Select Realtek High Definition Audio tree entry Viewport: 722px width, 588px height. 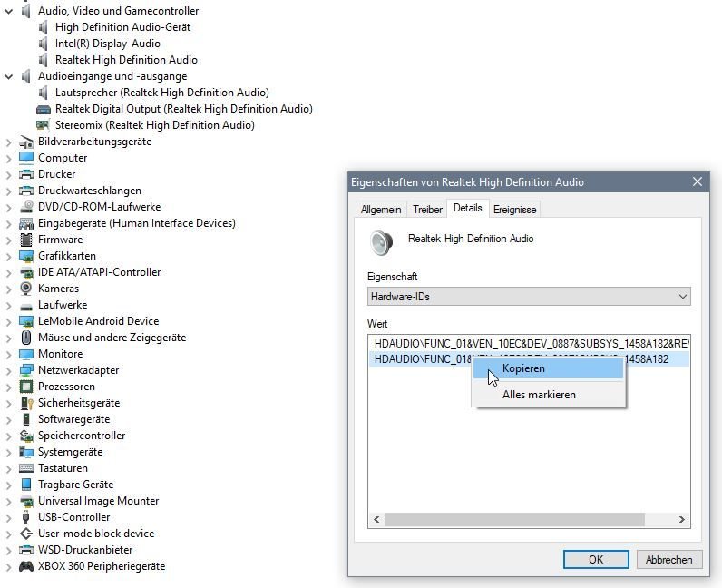coord(126,61)
